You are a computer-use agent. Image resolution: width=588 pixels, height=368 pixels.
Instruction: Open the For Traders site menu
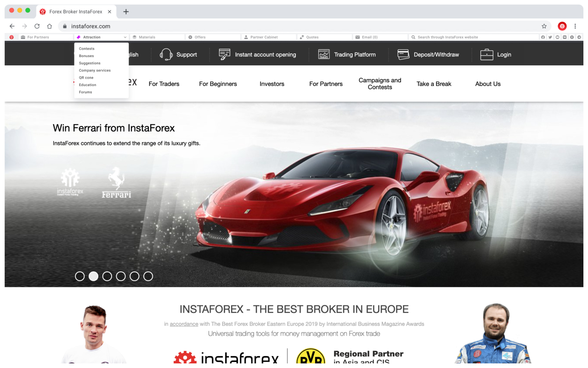point(164,84)
